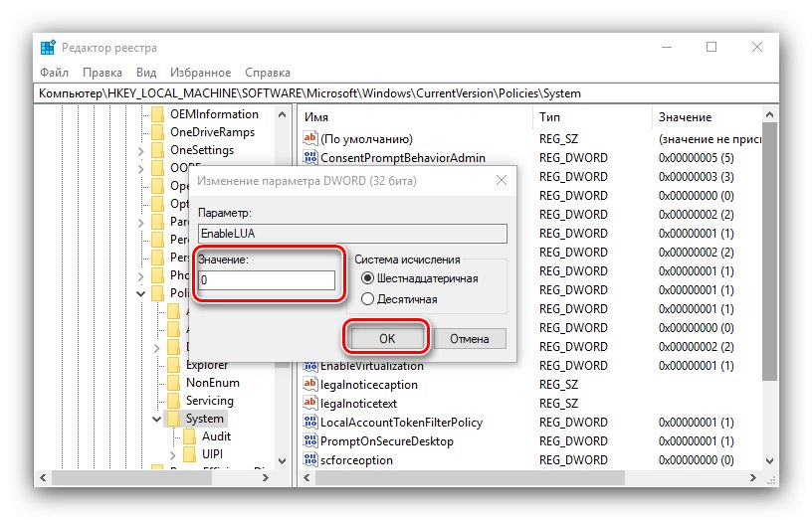Click the LocalAccountTokenFilterPolicy DWORD icon
Viewport: 812px width, 520px height.
[310, 422]
